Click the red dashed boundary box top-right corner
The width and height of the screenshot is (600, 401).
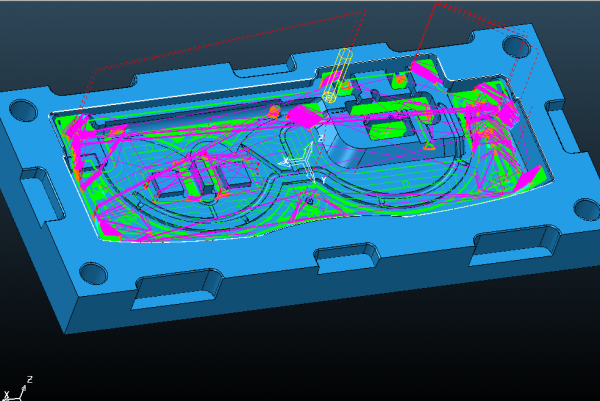pos(438,6)
